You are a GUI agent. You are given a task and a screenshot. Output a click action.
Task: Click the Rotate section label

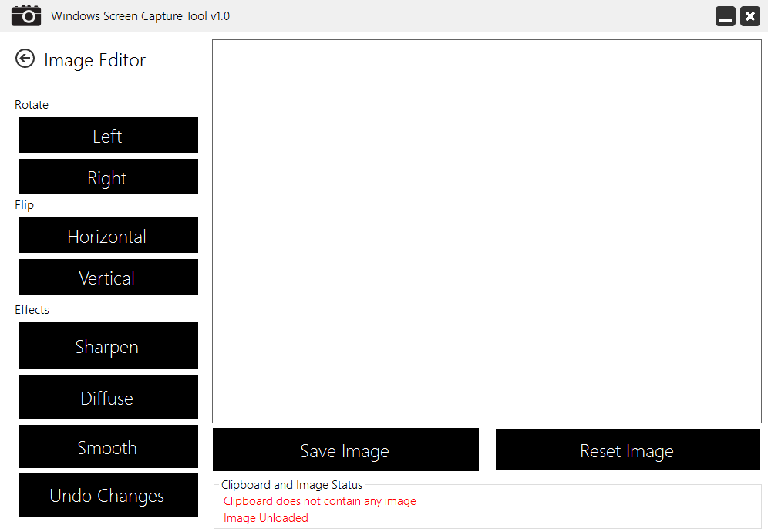[32, 104]
